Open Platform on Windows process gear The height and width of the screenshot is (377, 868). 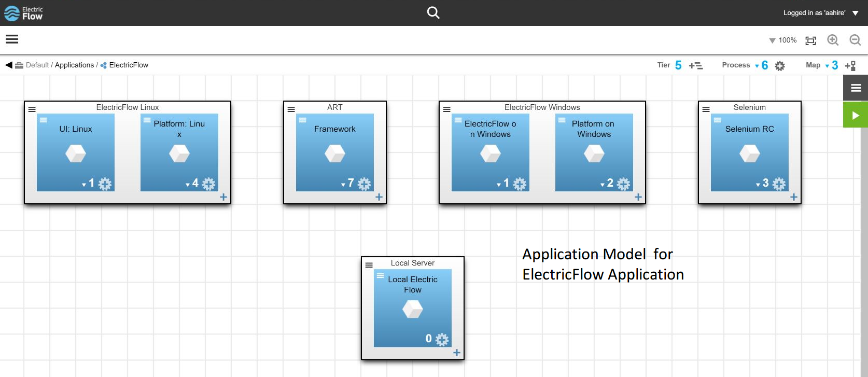pos(624,184)
